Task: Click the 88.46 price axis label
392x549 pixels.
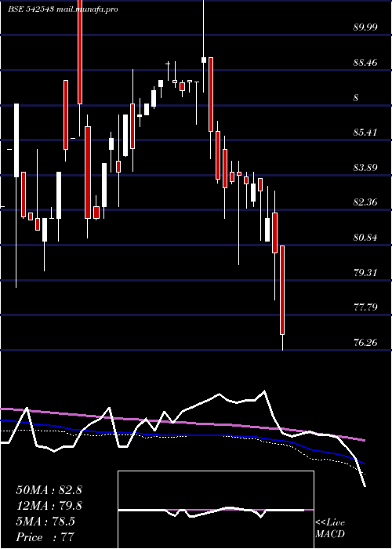Action: click(x=365, y=63)
